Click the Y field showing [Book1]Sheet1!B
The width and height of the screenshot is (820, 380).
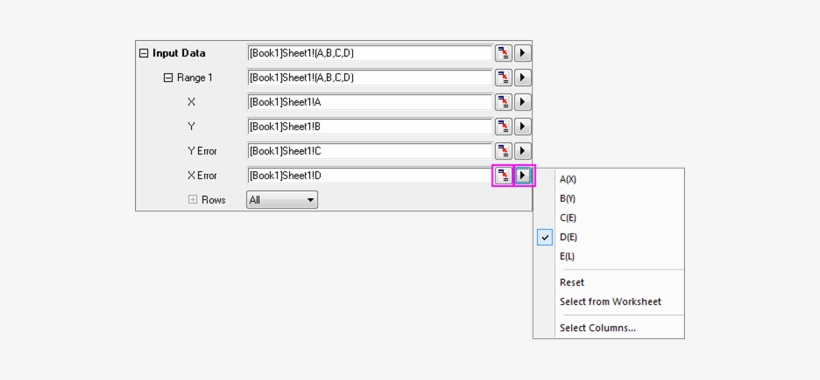click(369, 127)
